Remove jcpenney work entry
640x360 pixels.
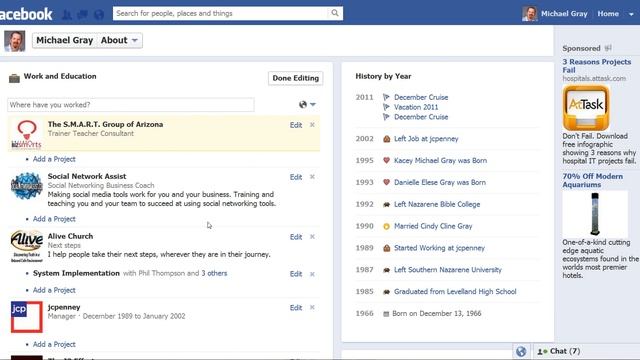coord(312,307)
